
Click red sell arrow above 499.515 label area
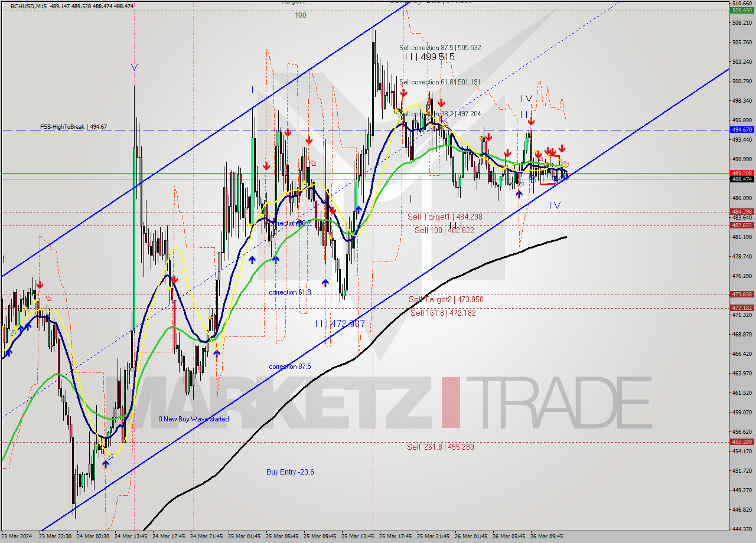click(x=403, y=93)
